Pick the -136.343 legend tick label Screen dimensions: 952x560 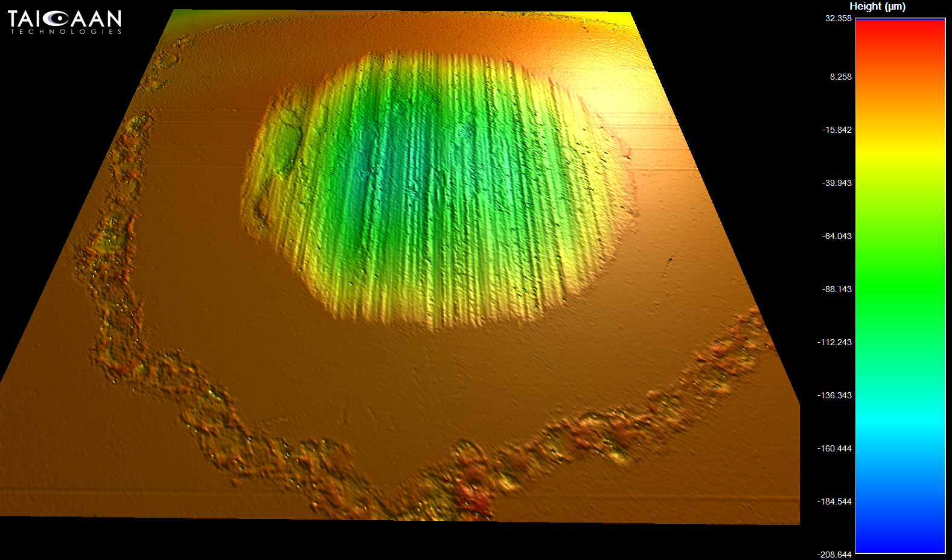click(834, 395)
